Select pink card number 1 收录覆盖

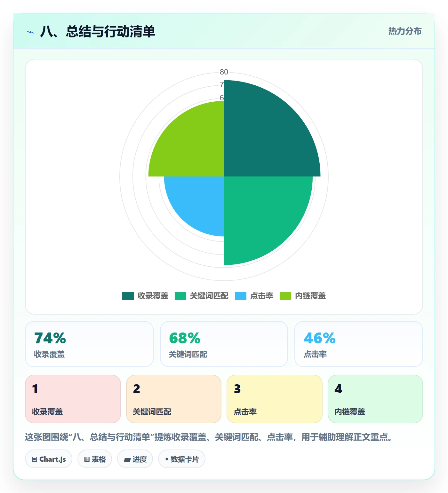pos(73,399)
